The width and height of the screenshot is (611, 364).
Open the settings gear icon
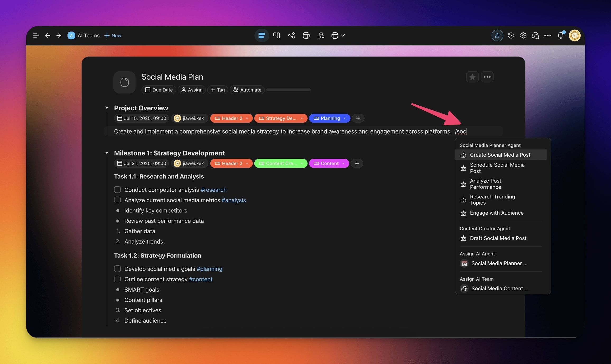(x=523, y=35)
